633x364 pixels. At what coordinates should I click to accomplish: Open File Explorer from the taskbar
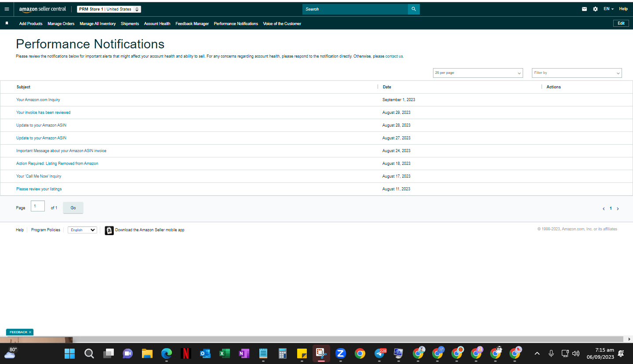tap(147, 353)
